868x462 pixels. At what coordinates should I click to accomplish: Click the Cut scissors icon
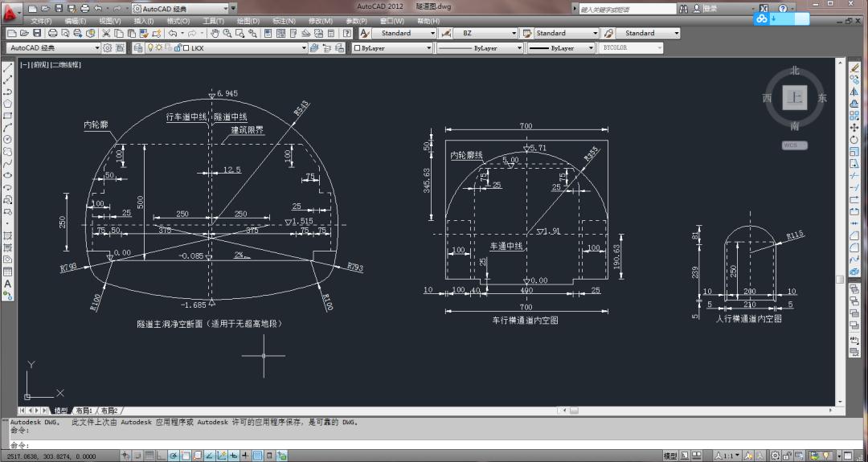107,34
